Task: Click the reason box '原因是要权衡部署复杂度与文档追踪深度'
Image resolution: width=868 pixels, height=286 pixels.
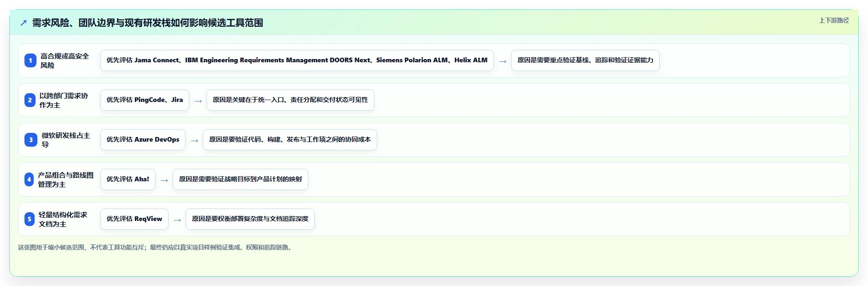Action: point(250,219)
